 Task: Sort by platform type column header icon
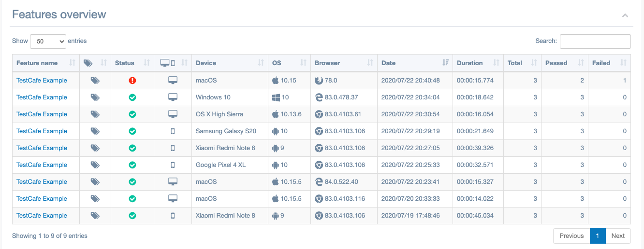(x=173, y=63)
